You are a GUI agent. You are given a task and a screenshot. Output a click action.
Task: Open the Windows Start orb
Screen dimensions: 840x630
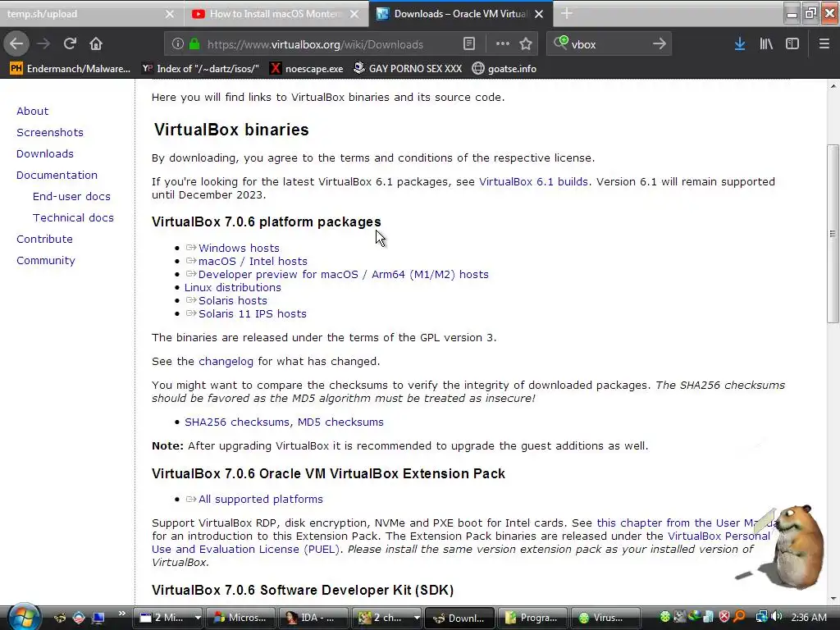click(24, 617)
